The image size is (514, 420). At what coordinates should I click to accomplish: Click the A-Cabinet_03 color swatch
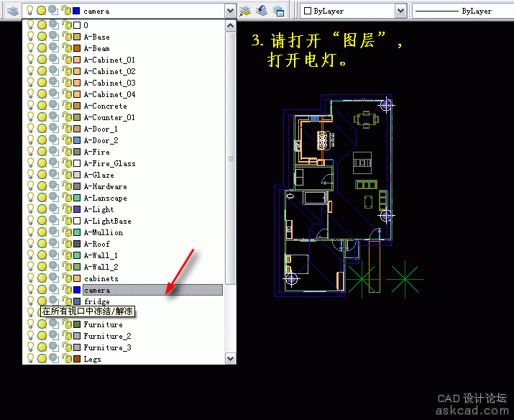click(77, 83)
